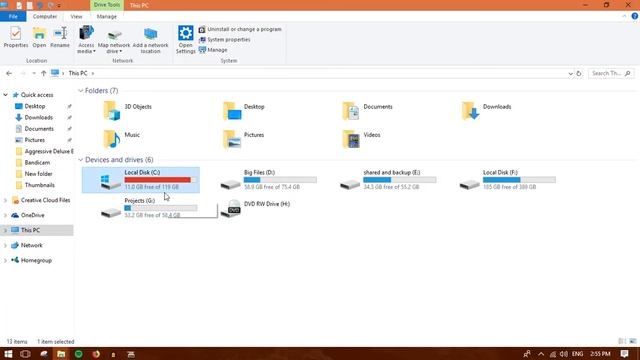This screenshot has width=640, height=360.
Task: Collapse the Devices and drives group
Action: [x=80, y=160]
